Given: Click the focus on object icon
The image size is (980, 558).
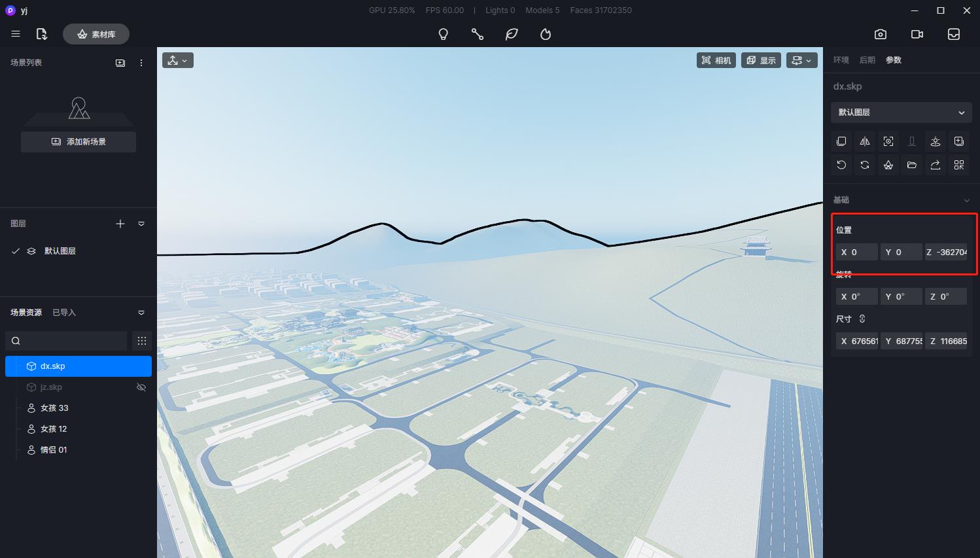Looking at the screenshot, I should tap(888, 141).
